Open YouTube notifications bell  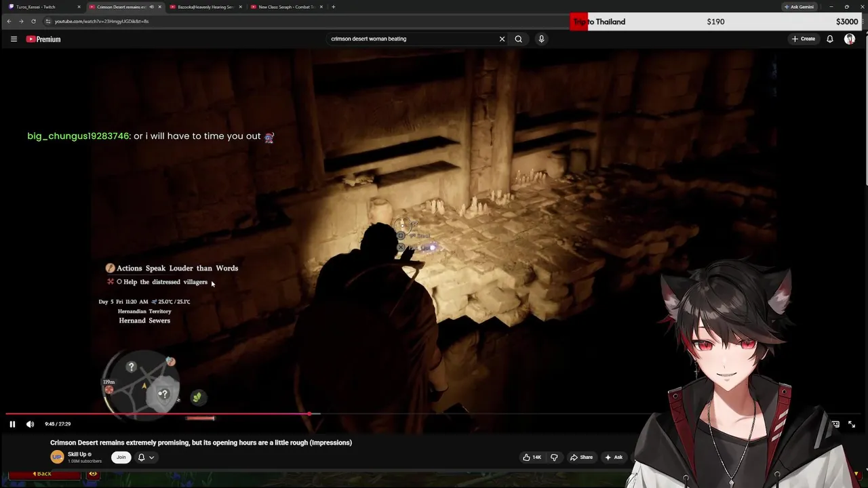[x=829, y=39]
